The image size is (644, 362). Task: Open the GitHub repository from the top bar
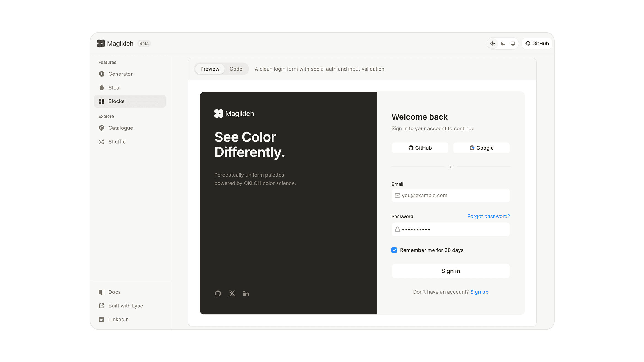536,43
